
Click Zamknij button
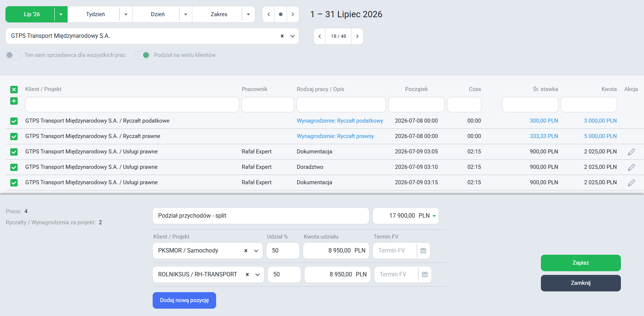click(581, 283)
